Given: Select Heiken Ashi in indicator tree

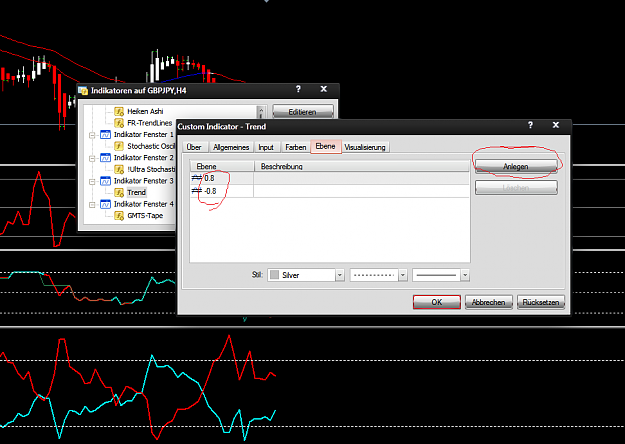Looking at the screenshot, I should (x=145, y=111).
